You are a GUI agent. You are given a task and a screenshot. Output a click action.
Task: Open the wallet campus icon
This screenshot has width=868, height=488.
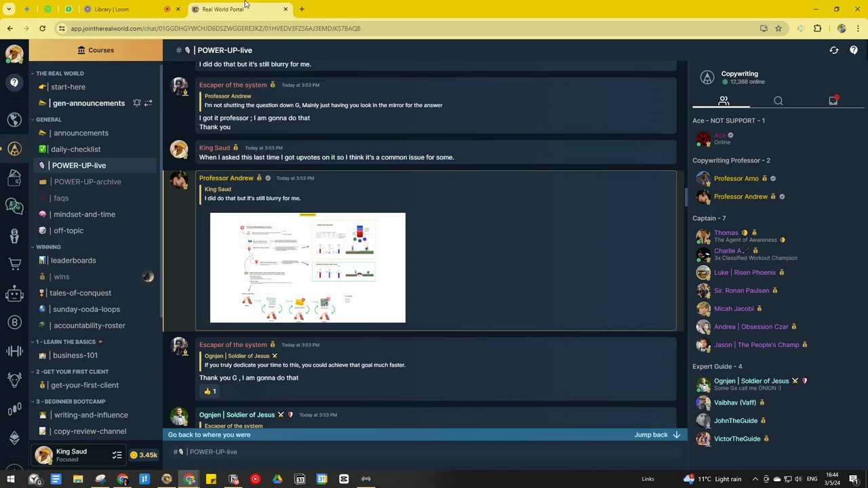14,178
